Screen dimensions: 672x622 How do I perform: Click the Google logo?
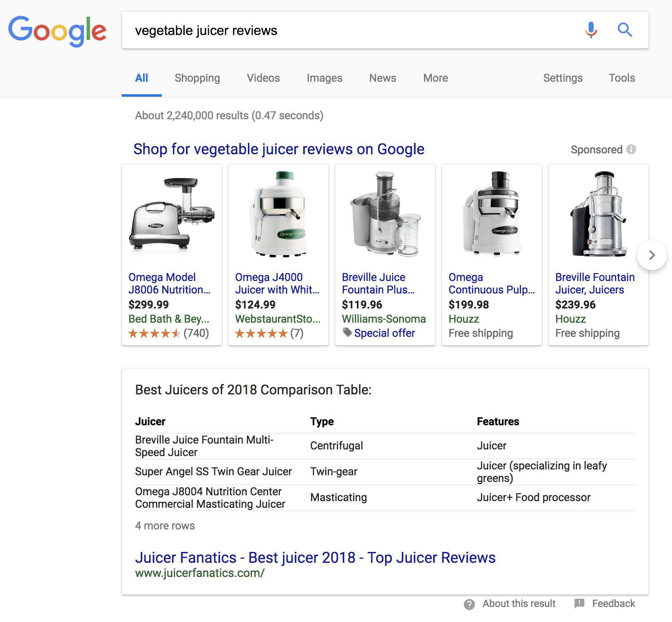57,31
